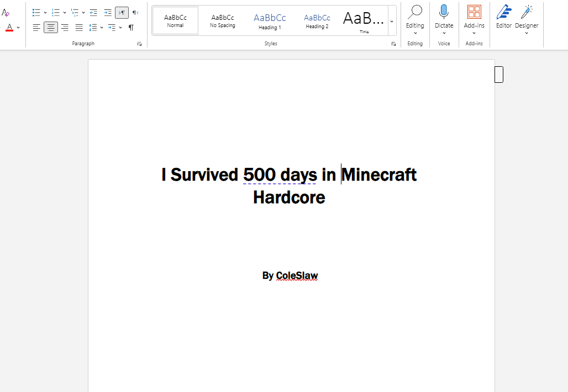The image size is (568, 392).
Task: Click the word Hardcore in title
Action: pos(289,198)
